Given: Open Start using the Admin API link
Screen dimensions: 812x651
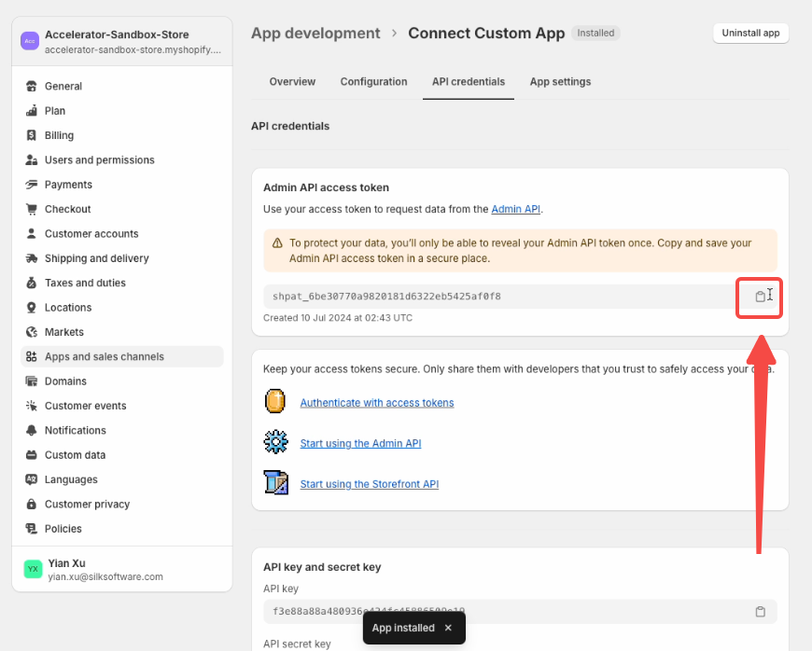Looking at the screenshot, I should (x=360, y=444).
